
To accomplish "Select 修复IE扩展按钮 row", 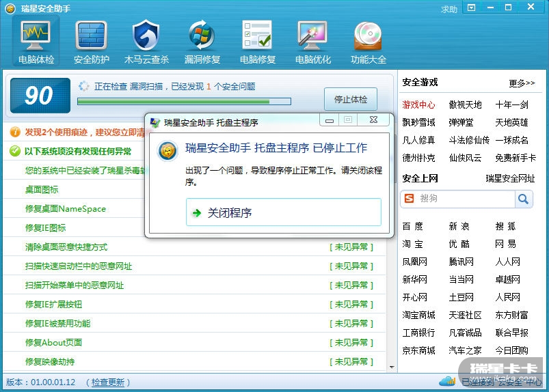I will [195, 304].
